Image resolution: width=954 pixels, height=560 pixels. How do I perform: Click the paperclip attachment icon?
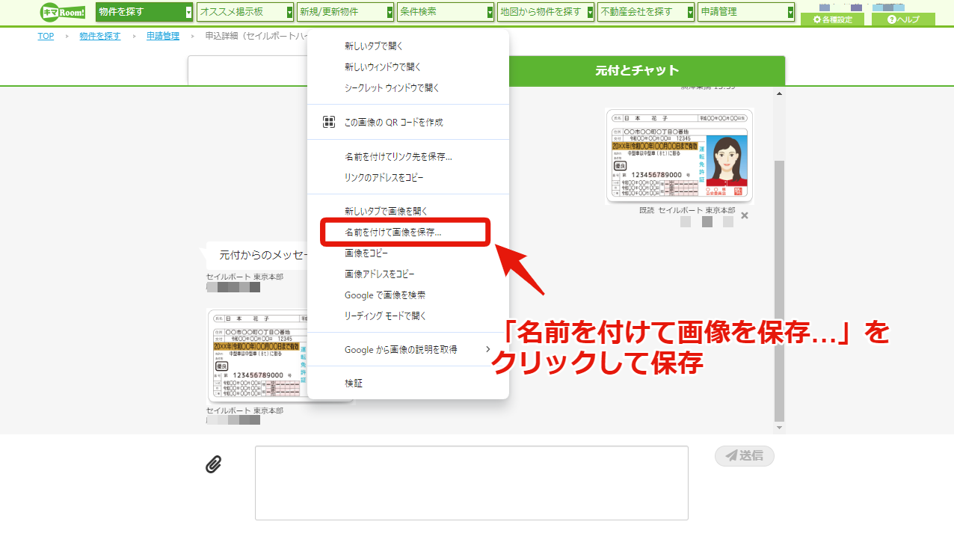click(x=214, y=464)
